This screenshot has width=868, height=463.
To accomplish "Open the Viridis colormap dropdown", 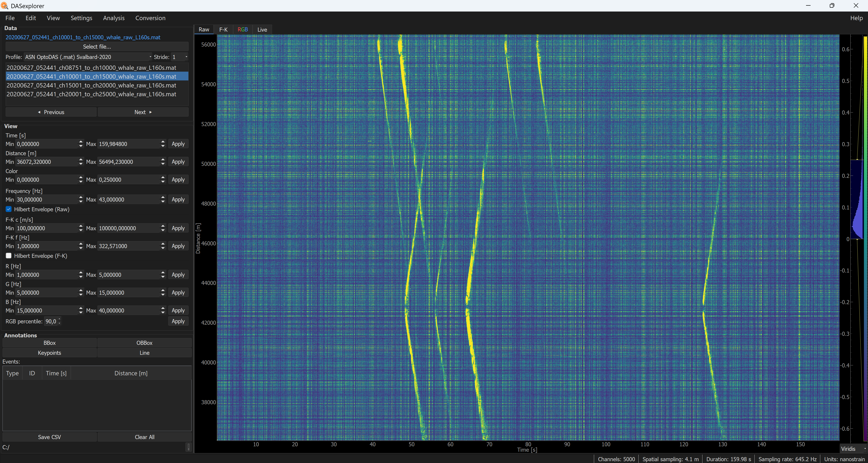I will coord(853,449).
